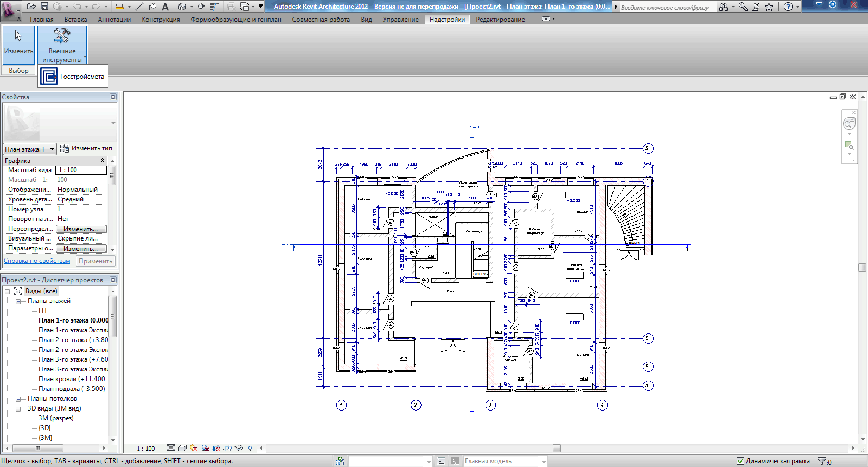
Task: Open the План этажа type selector dropdown
Action: tap(30, 149)
